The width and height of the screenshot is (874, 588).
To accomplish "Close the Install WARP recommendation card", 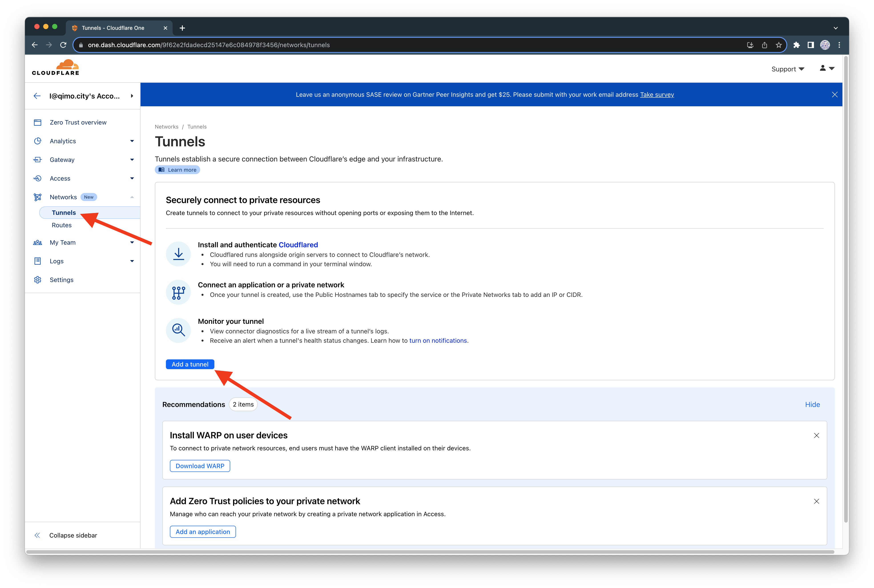I will pos(816,435).
